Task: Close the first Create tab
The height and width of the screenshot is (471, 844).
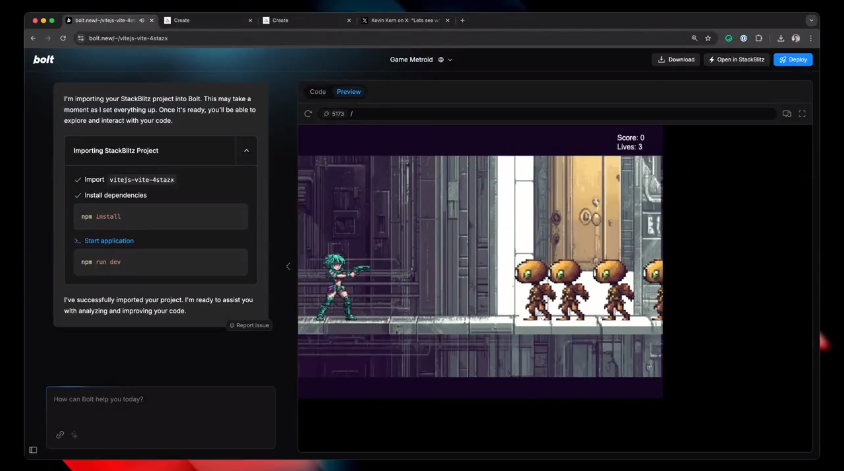Action: (250, 20)
